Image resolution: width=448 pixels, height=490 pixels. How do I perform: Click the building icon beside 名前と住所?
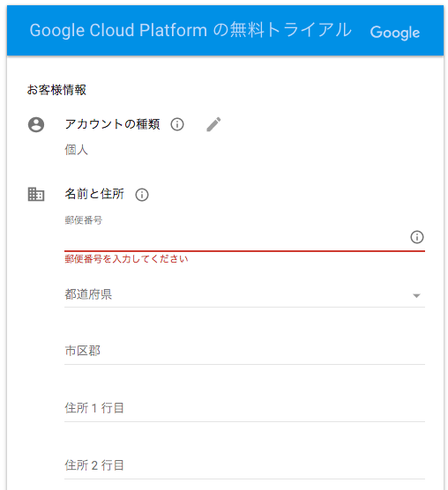point(36,195)
